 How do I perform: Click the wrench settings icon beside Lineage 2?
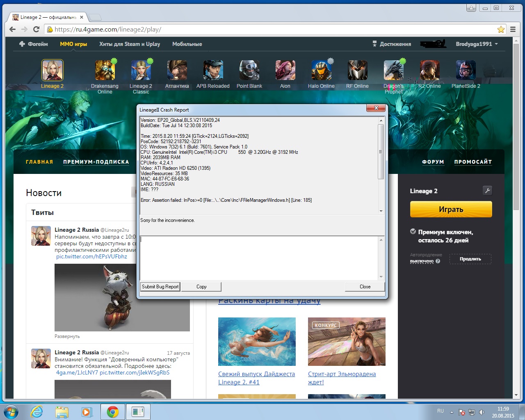coord(487,190)
